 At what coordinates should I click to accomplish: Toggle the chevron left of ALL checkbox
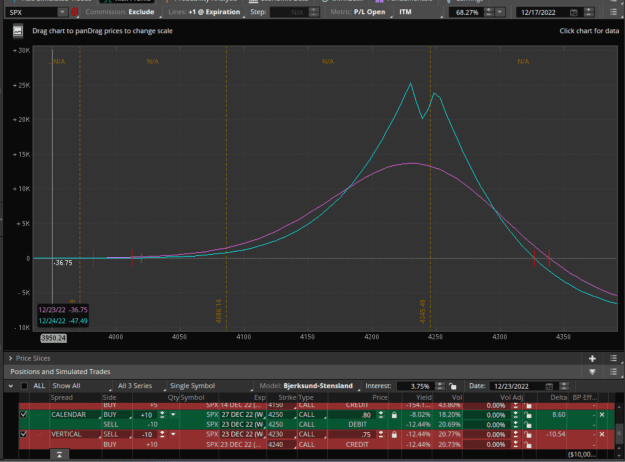tap(11, 386)
